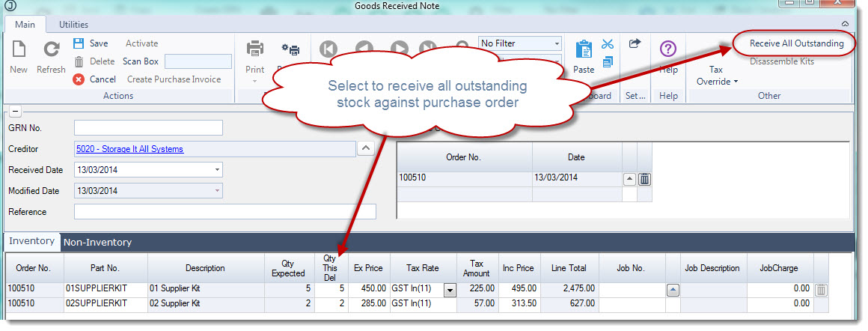Switch to the Main ribbon tab

(x=25, y=25)
